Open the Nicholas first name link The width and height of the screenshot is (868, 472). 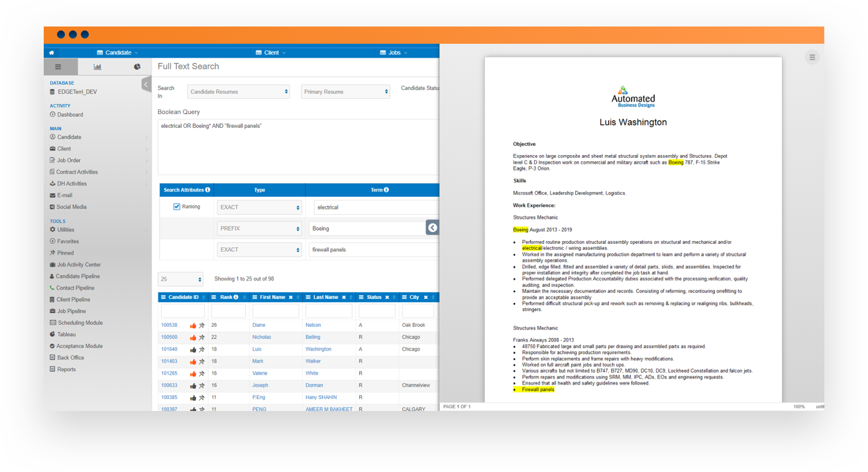[262, 337]
